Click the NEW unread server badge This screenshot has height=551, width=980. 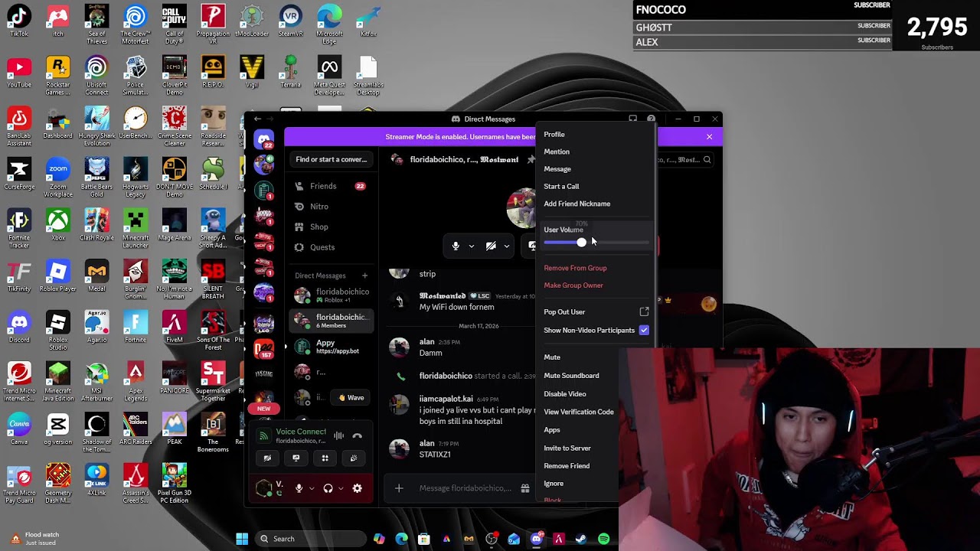click(263, 409)
